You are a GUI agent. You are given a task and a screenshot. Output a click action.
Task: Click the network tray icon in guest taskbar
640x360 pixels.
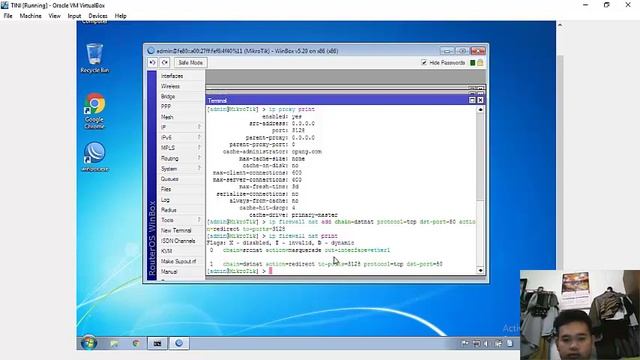476,344
